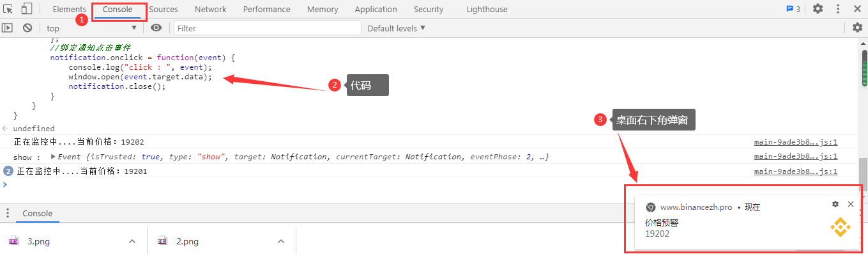Clear the console with the ban icon
This screenshot has width=868, height=254.
[27, 28]
